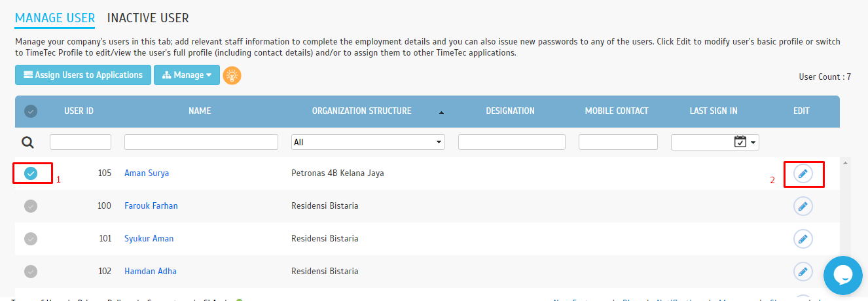Click the edit pencil for Syukur Aman

click(x=803, y=239)
